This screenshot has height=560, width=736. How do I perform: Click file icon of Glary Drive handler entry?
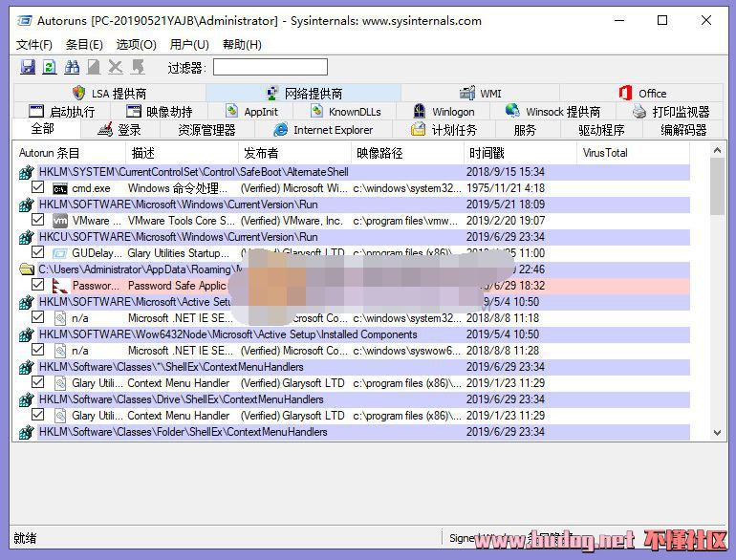[59, 416]
